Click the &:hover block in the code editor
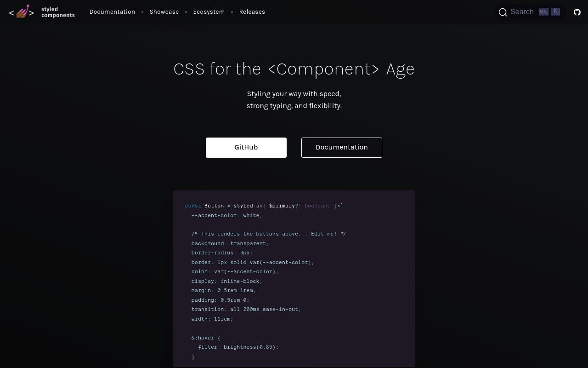The width and height of the screenshot is (588, 368). tap(205, 338)
